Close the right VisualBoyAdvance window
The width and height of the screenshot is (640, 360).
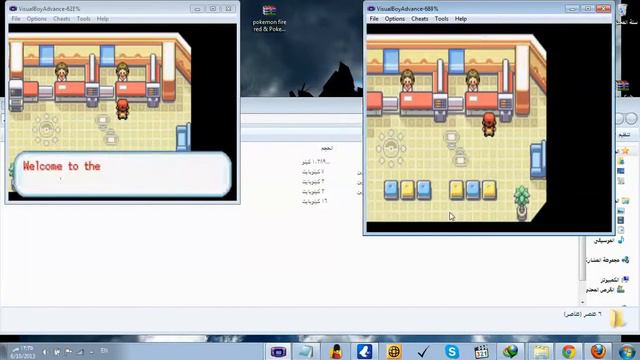click(603, 9)
